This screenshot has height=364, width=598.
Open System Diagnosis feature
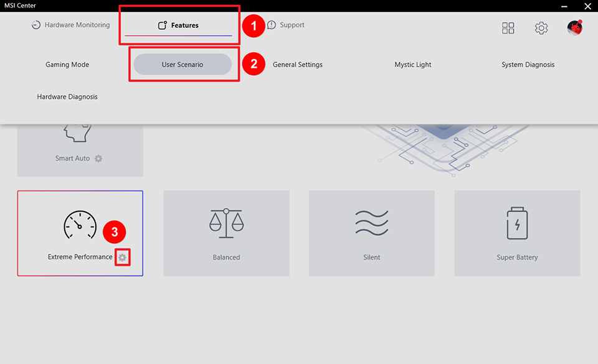[528, 65]
